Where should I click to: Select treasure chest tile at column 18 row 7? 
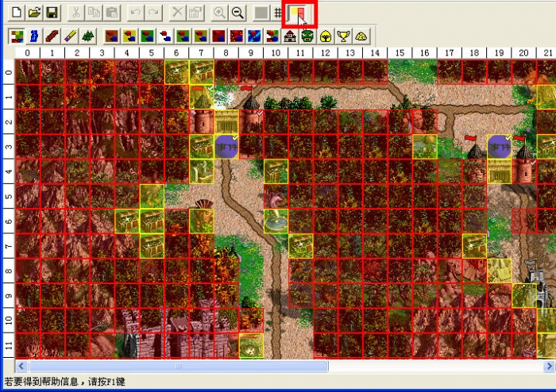(x=474, y=246)
